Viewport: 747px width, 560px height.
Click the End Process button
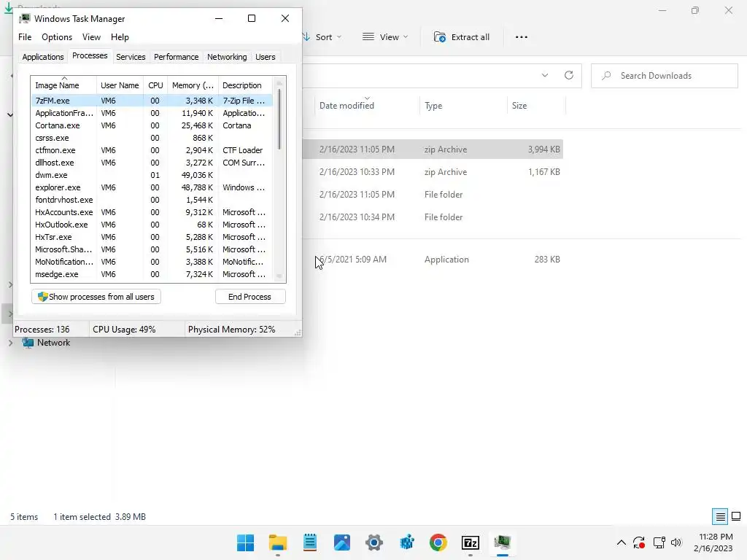click(x=250, y=297)
